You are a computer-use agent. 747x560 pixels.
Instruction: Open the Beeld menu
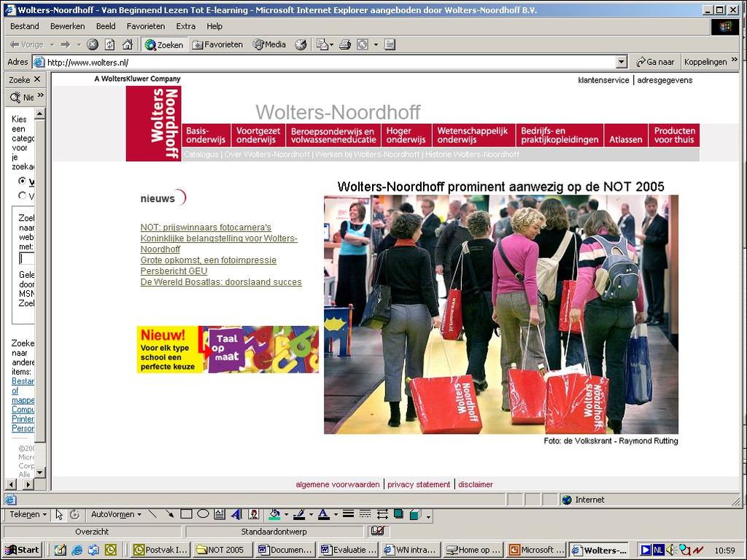[106, 26]
